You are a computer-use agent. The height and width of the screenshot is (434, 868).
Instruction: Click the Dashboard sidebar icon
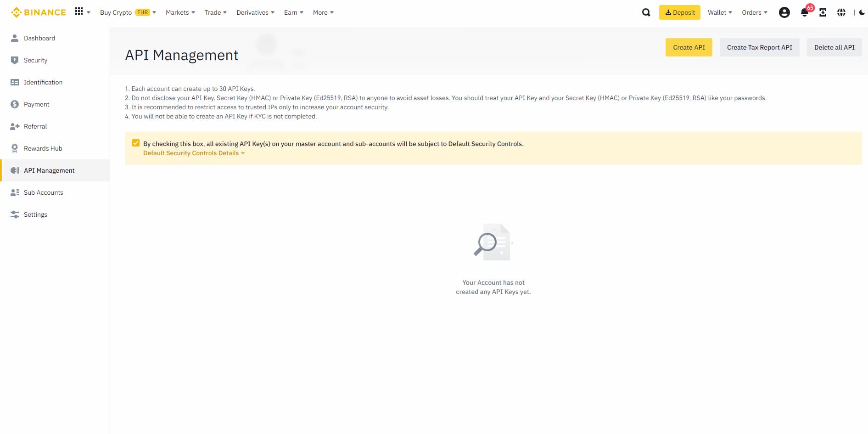[x=15, y=38]
